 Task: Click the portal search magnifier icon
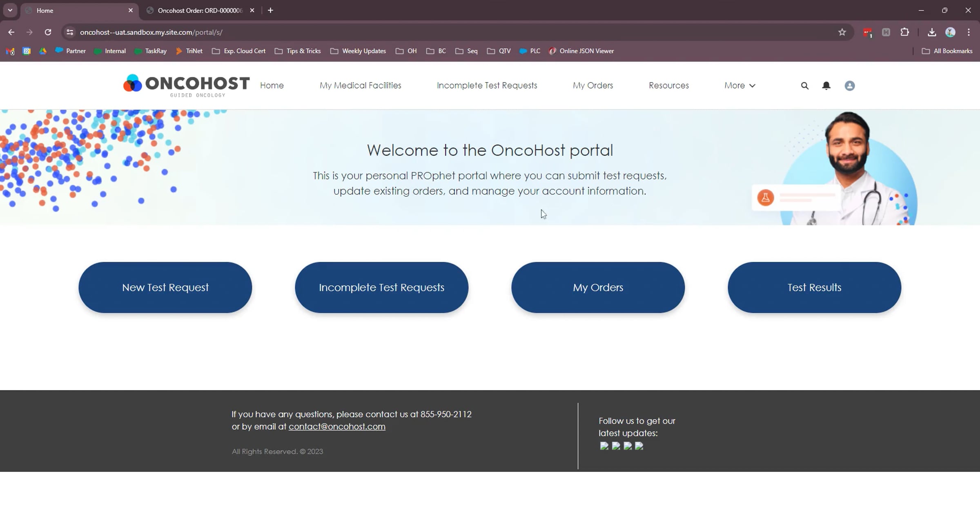pos(804,86)
